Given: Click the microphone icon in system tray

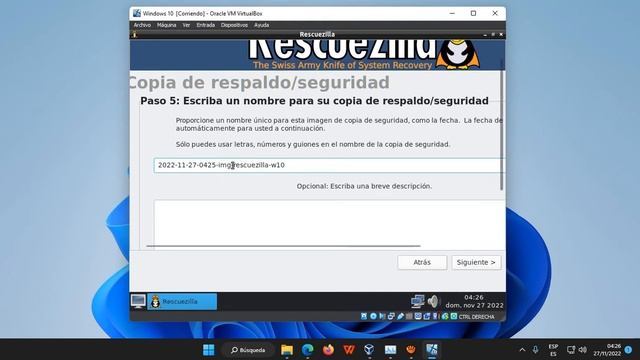Looking at the screenshot, I should [x=535, y=350].
